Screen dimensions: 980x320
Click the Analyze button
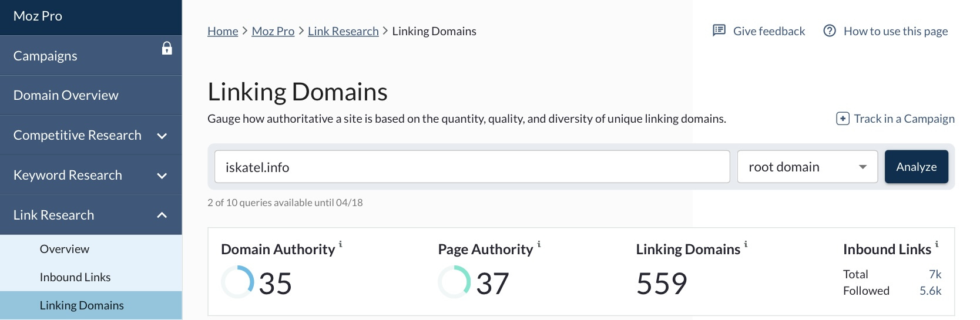tap(916, 167)
